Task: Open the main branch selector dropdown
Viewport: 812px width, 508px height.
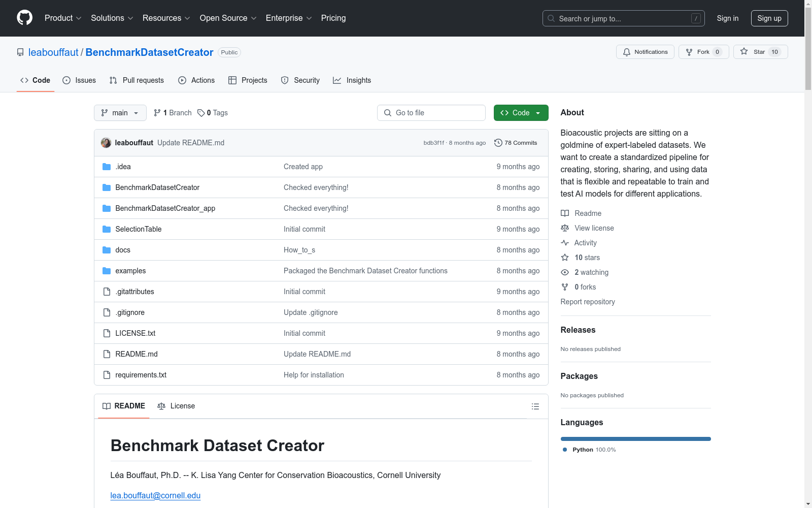Action: pyautogui.click(x=120, y=113)
